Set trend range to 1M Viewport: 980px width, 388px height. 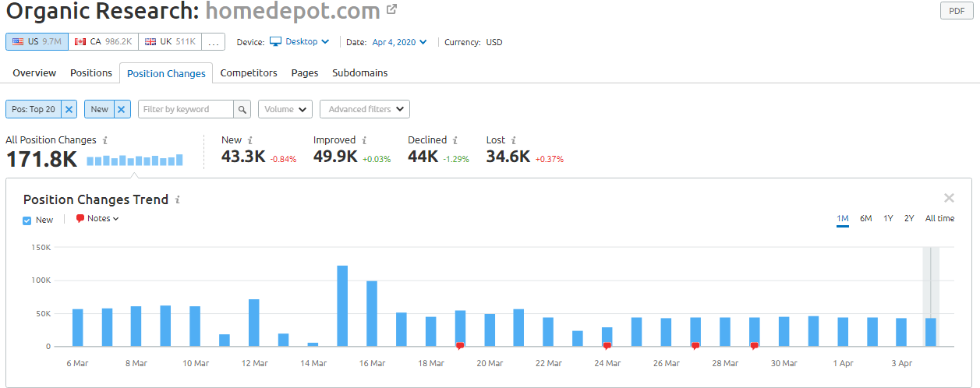[x=843, y=219]
